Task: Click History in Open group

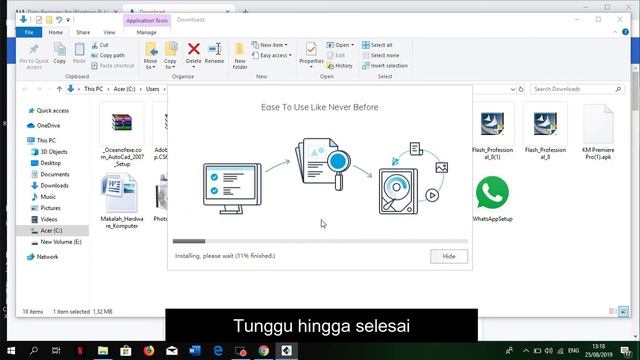Action: [x=340, y=65]
